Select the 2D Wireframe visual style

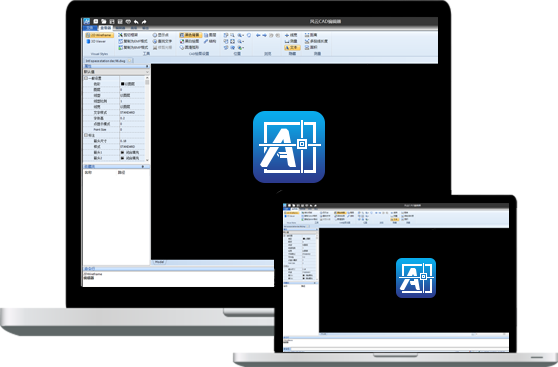99,35
